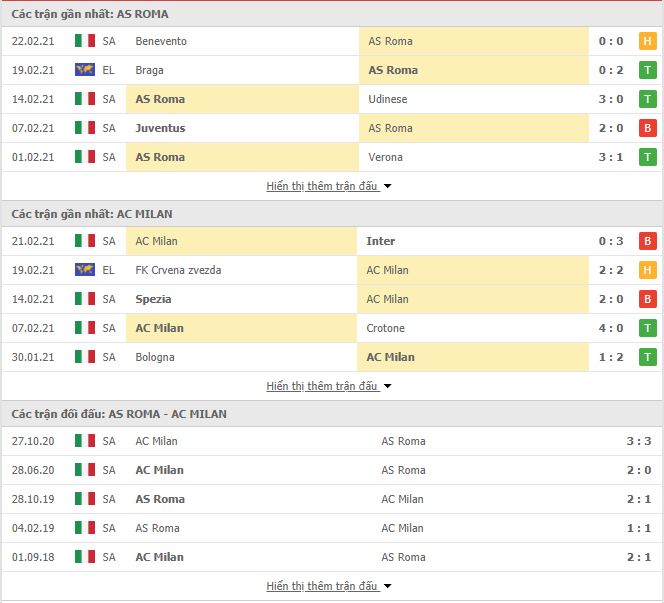Click the red B badge for Inter match
Image resolution: width=664 pixels, height=603 pixels.
pyautogui.click(x=647, y=241)
